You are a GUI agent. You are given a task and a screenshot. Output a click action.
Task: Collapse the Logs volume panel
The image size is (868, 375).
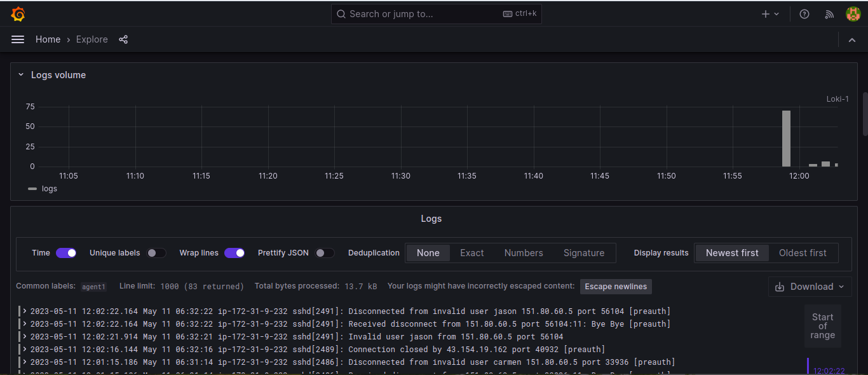tap(21, 75)
